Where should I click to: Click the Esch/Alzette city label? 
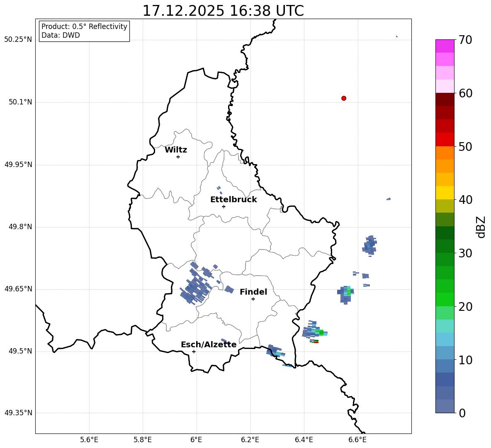(x=209, y=344)
